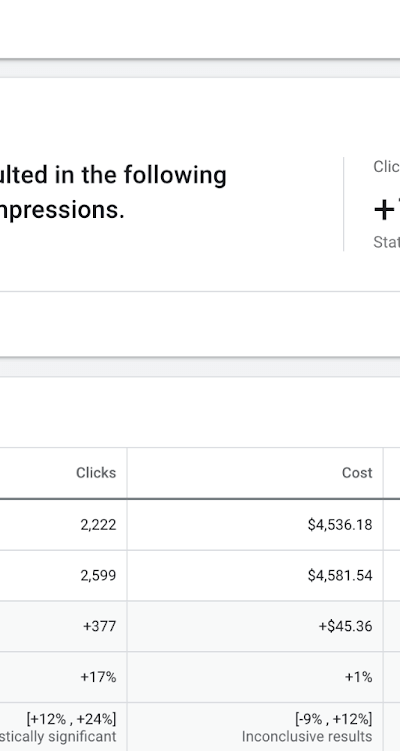
Task: Click the statistically significant label under Clicks
Action: point(58,737)
